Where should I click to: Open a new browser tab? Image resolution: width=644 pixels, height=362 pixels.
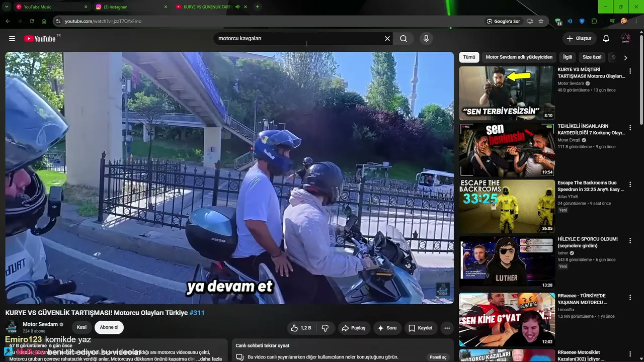pyautogui.click(x=258, y=7)
